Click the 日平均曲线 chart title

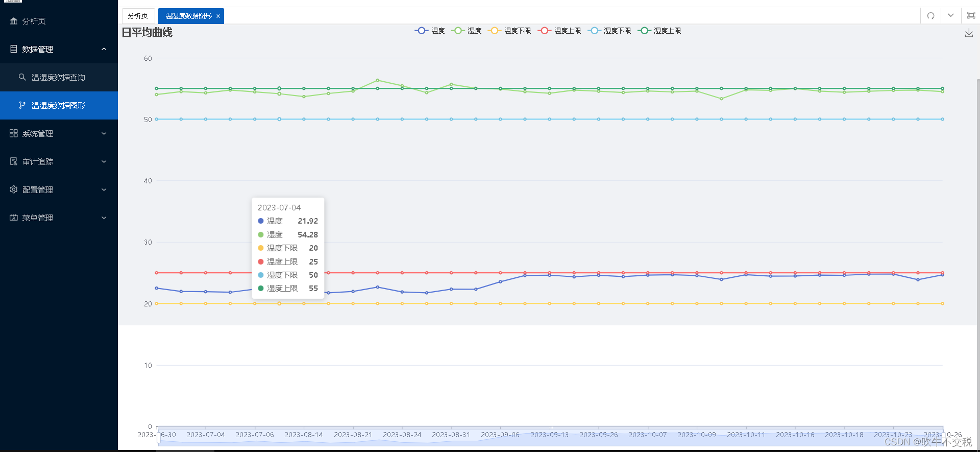pyautogui.click(x=147, y=33)
